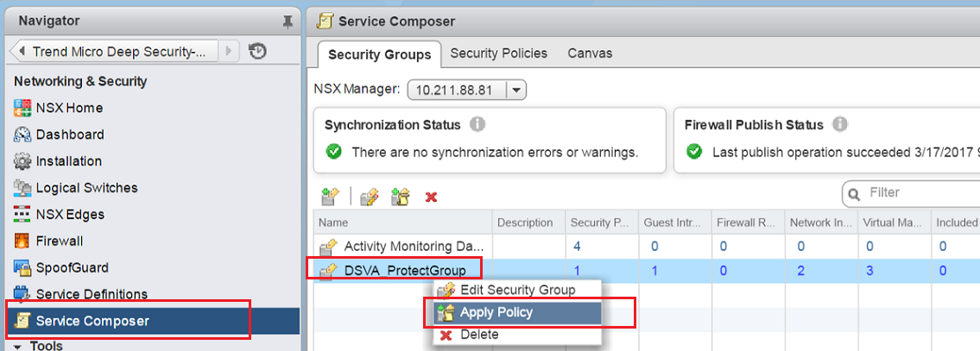Pin the Navigator panel
The width and height of the screenshot is (980, 351).
[x=288, y=22]
